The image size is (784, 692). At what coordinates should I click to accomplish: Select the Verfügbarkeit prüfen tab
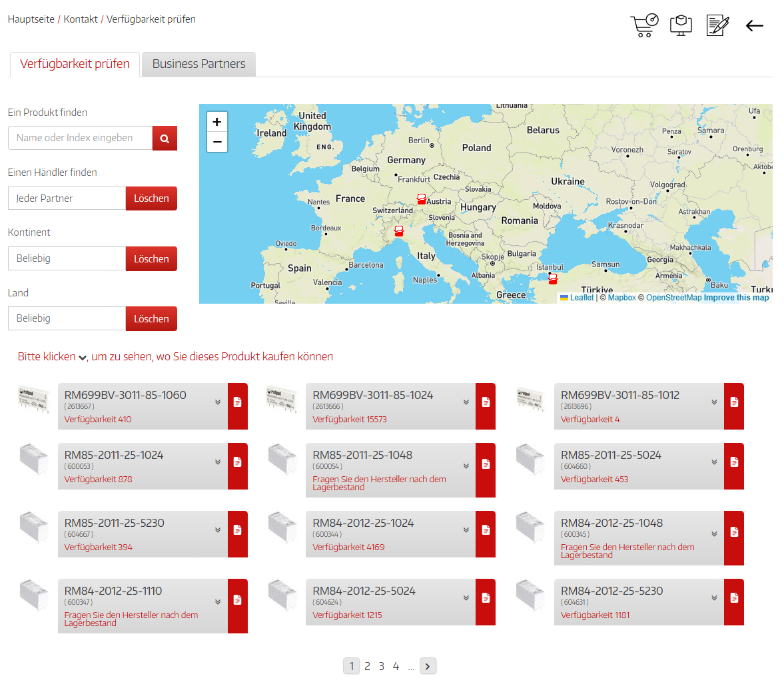tap(75, 64)
